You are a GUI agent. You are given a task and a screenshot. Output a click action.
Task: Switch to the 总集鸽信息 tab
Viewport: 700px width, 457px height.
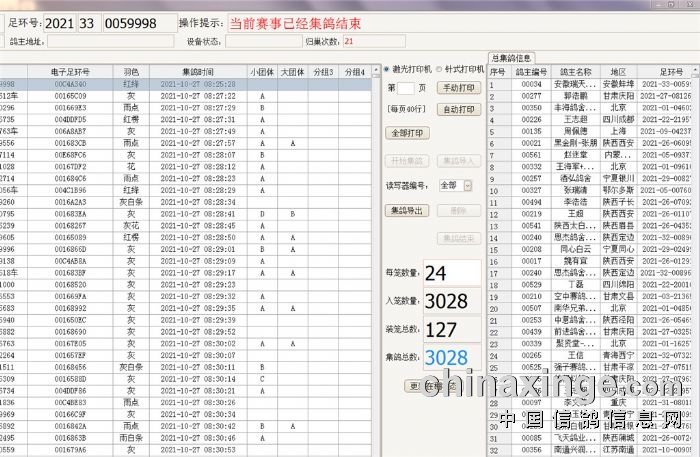[511, 58]
